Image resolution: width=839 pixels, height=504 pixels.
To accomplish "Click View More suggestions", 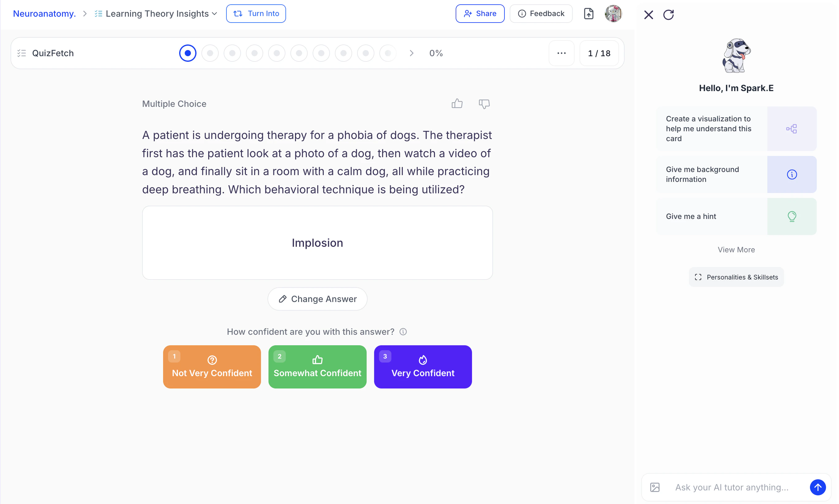I will (736, 250).
